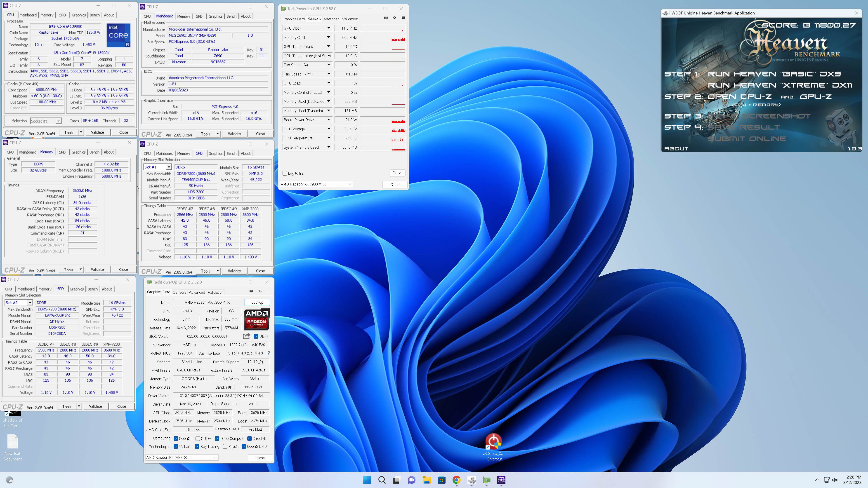
Task: Select the Shadow of the Tomb desktop shortcut
Action: (x=12, y=419)
